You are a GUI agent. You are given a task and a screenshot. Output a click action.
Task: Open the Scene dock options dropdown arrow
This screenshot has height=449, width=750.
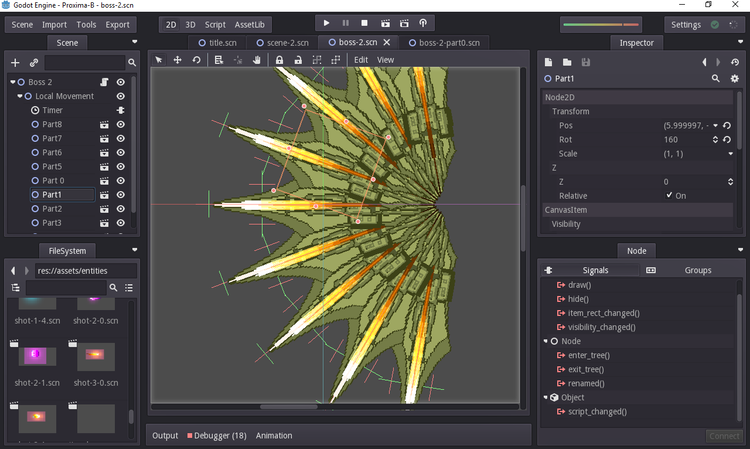134,42
